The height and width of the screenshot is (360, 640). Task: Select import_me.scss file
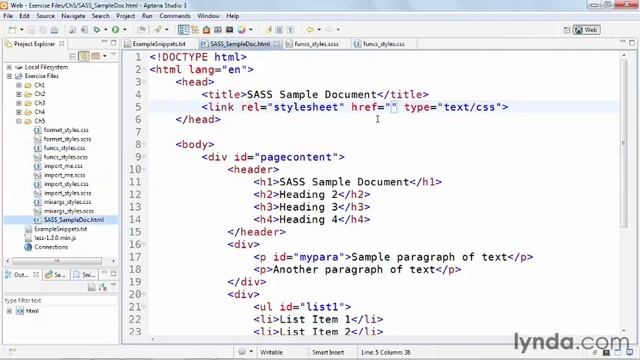(64, 175)
